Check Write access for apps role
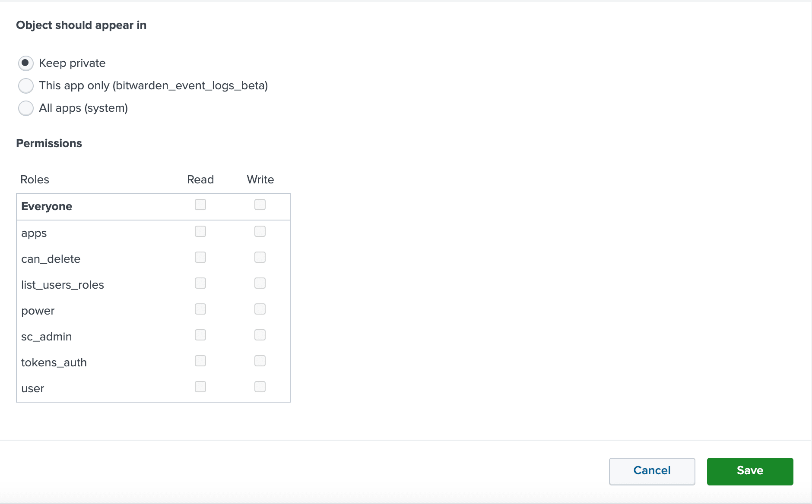 (x=260, y=231)
